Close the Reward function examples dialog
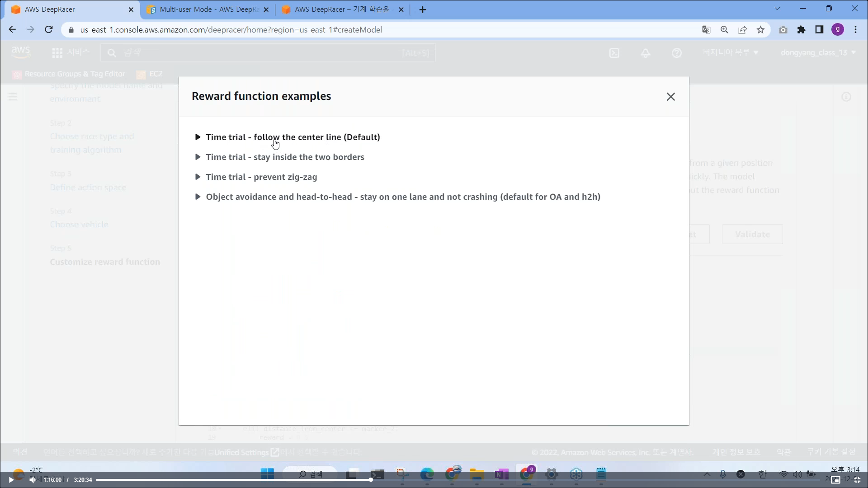 click(x=670, y=97)
